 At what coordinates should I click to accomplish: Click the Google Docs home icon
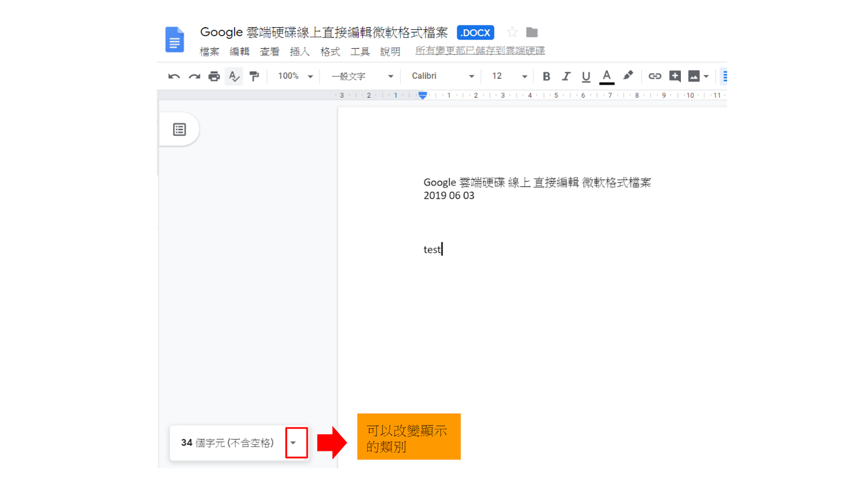[x=174, y=40]
